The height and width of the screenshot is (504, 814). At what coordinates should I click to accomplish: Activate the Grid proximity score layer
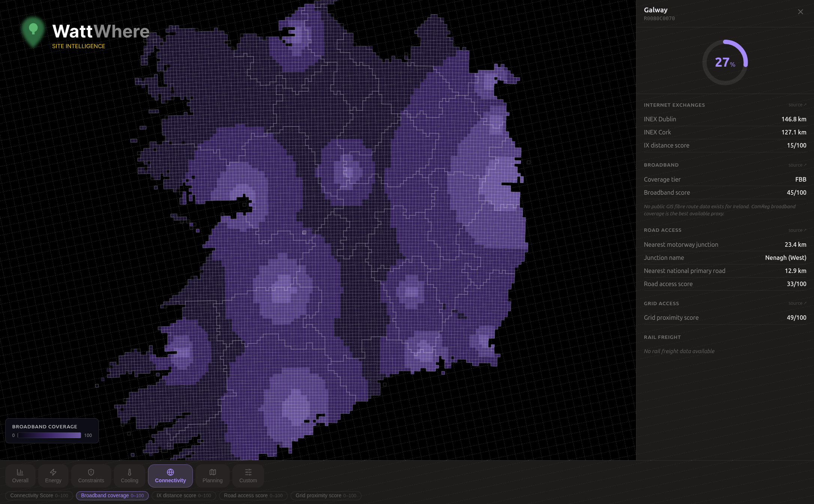coord(326,495)
